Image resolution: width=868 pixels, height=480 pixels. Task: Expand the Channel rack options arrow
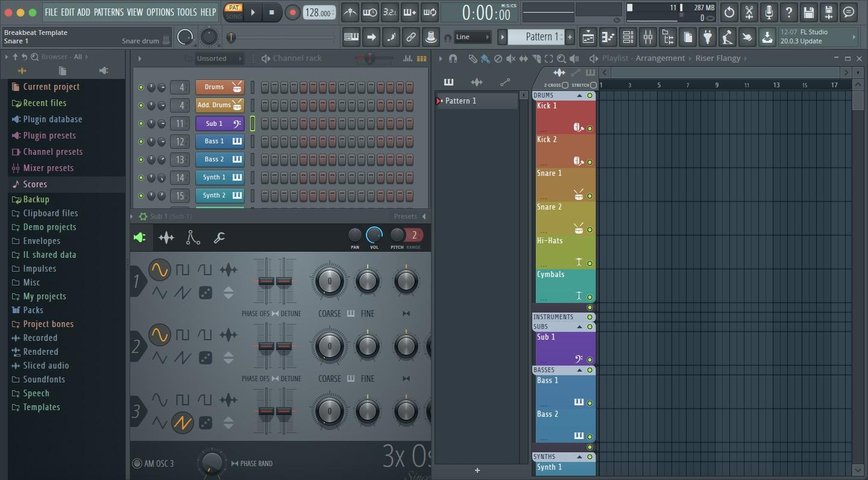[139, 58]
